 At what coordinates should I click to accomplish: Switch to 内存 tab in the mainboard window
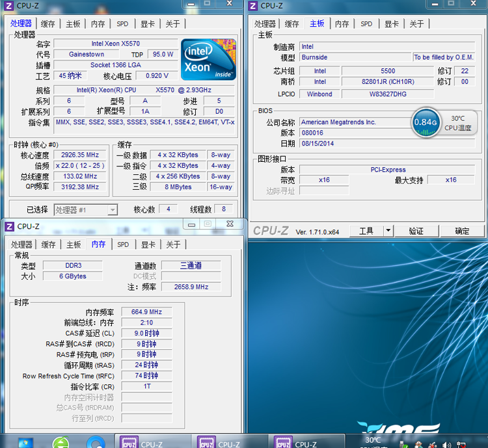point(342,24)
